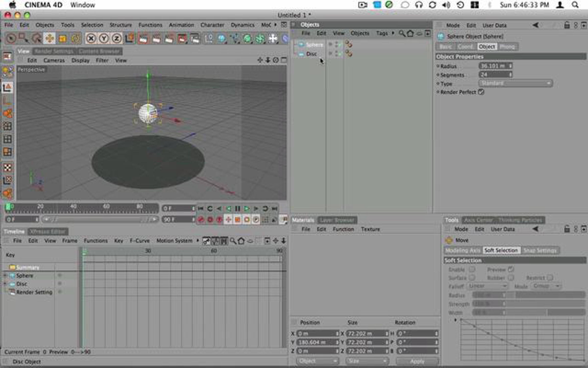Open the soft selection Mode dropdown
Screen dimensions: 588x368
coord(546,286)
